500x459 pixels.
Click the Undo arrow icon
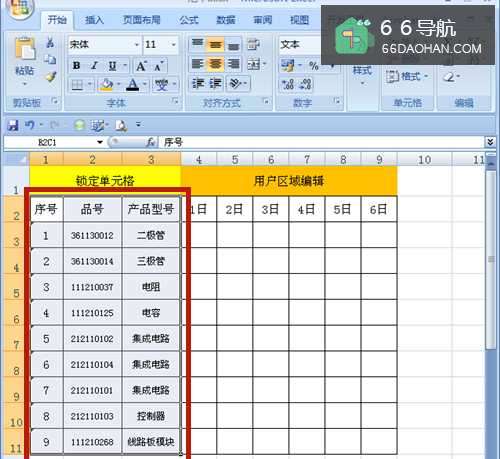tap(30, 125)
